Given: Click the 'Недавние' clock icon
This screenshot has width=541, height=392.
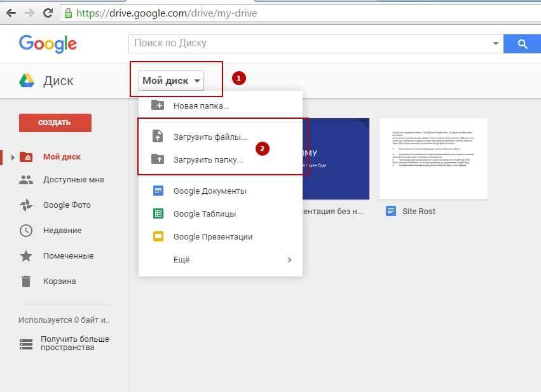Looking at the screenshot, I should point(26,231).
